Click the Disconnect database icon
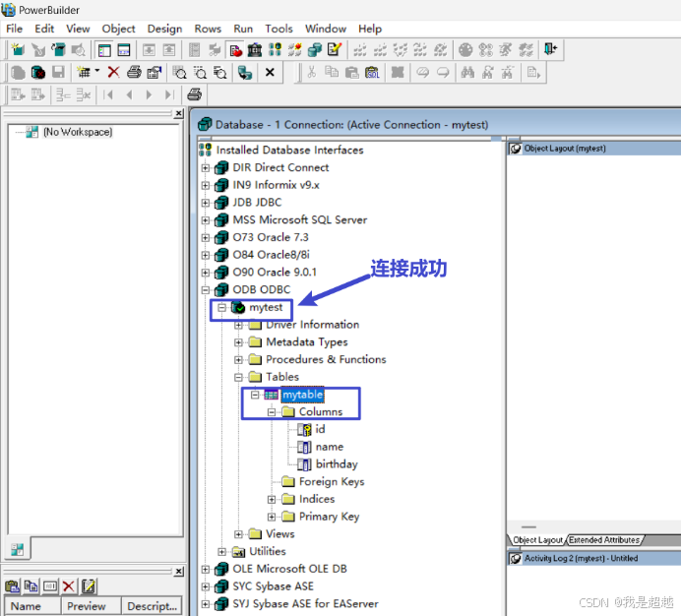This screenshot has height=616, width=681. click(38, 72)
